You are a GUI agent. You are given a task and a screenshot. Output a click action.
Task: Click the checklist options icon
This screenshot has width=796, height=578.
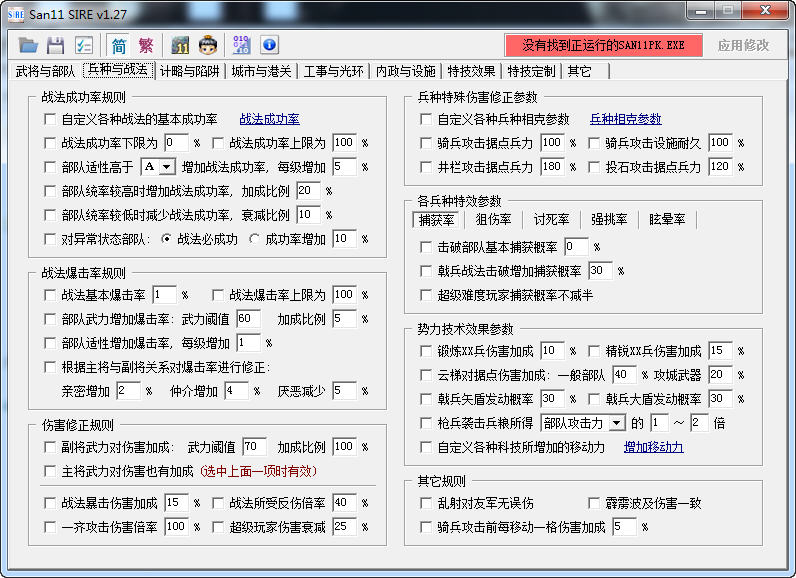(84, 46)
